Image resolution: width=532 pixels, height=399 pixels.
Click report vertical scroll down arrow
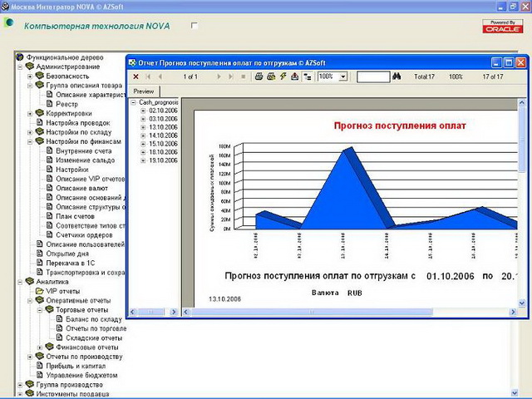coord(522,303)
